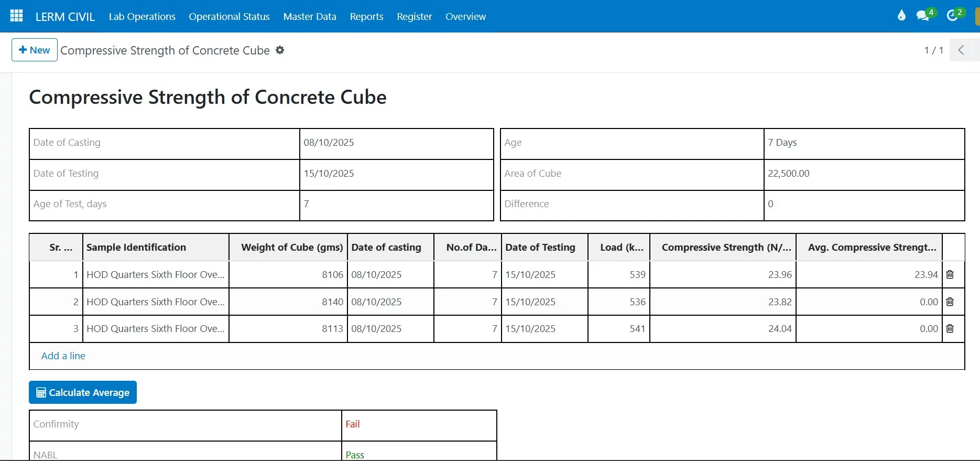Click the LERM CIVIL app name
980x461 pixels.
coord(65,17)
